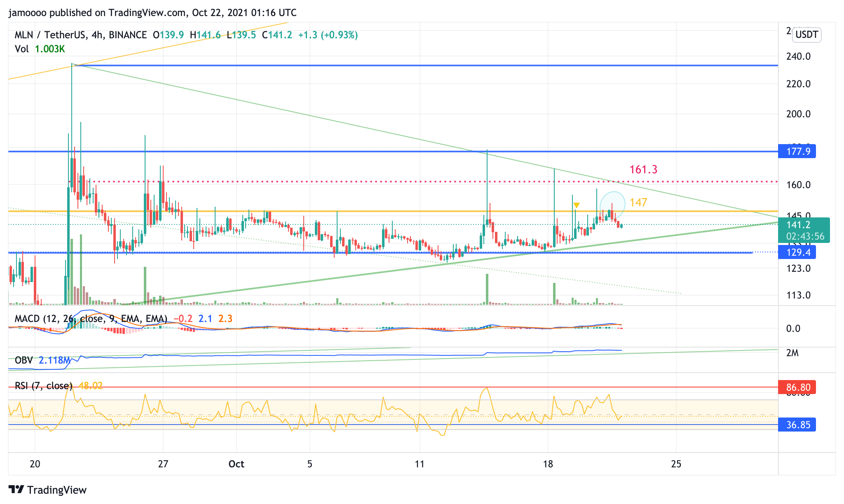This screenshot has height=504, width=844.
Task: Click the Vol 1.003K volume label
Action: pyautogui.click(x=40, y=49)
